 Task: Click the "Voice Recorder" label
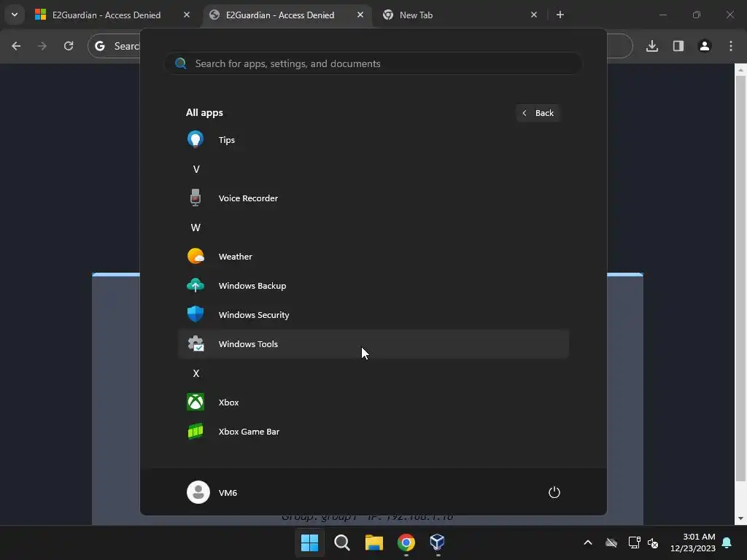248,198
